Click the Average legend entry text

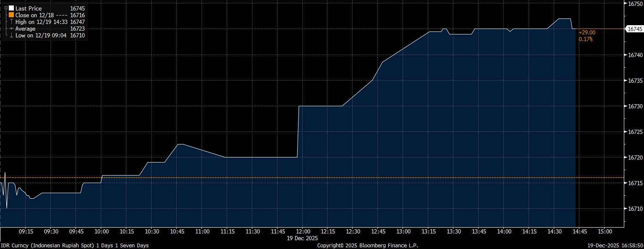click(x=25, y=29)
